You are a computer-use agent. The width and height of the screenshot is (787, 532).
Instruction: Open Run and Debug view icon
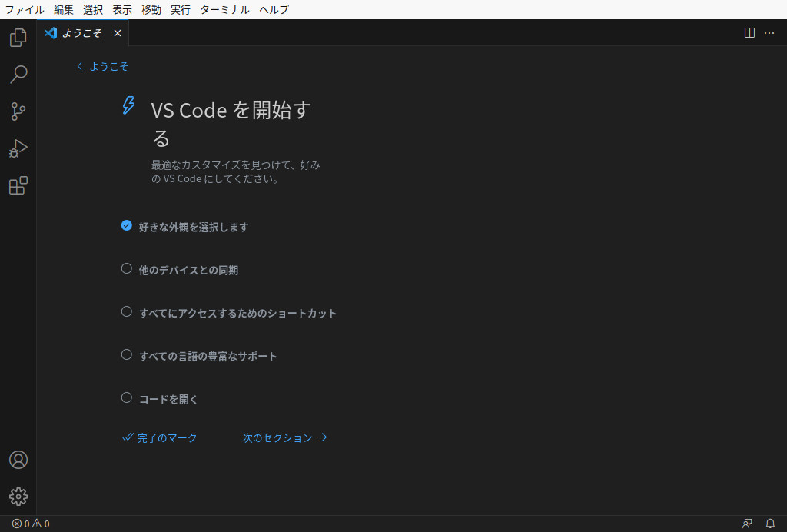point(18,148)
